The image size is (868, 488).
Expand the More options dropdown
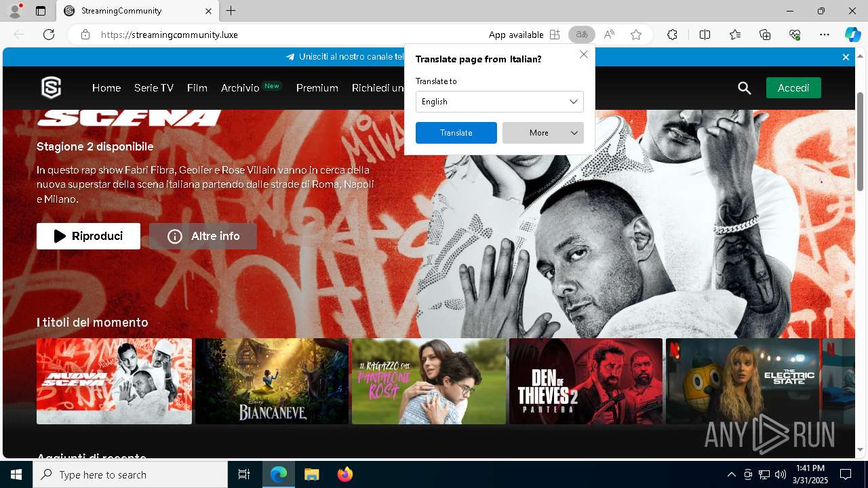tap(543, 133)
